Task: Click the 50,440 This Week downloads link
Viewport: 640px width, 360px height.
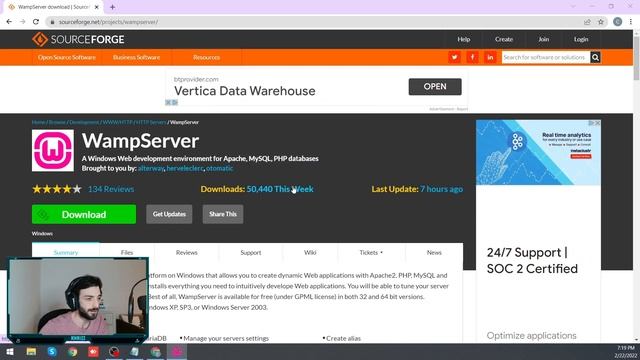Action: coord(280,189)
